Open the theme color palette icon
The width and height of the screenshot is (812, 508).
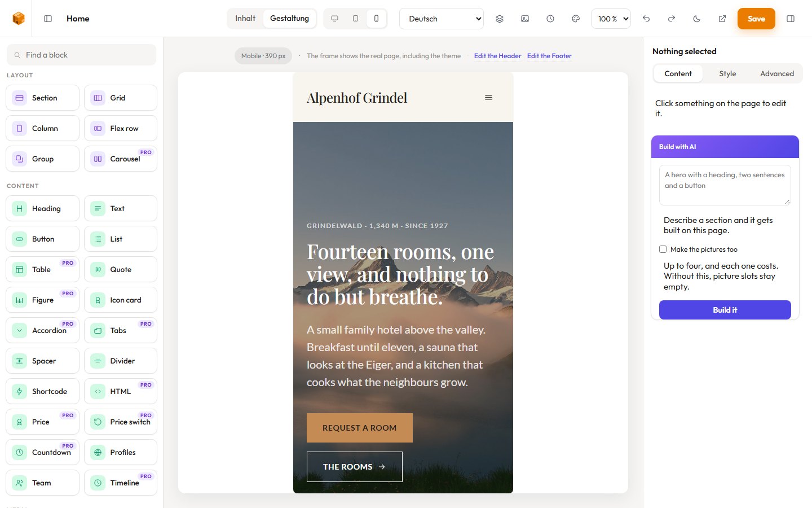click(x=576, y=19)
